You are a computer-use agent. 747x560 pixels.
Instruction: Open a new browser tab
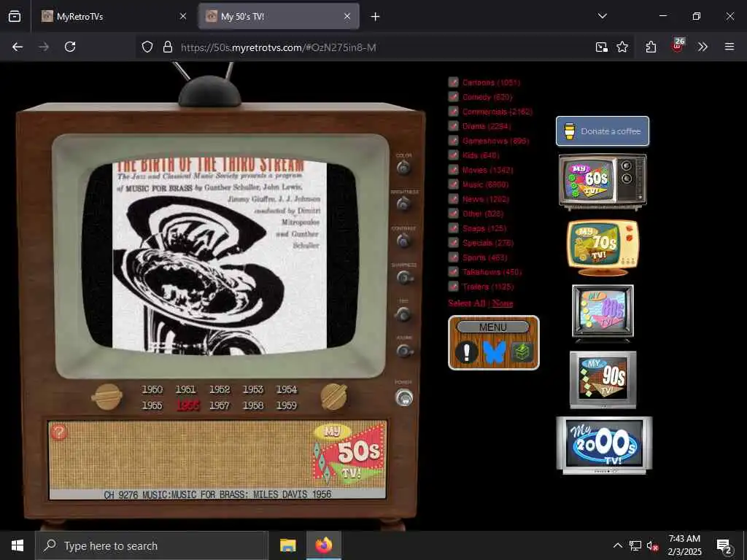coord(375,17)
